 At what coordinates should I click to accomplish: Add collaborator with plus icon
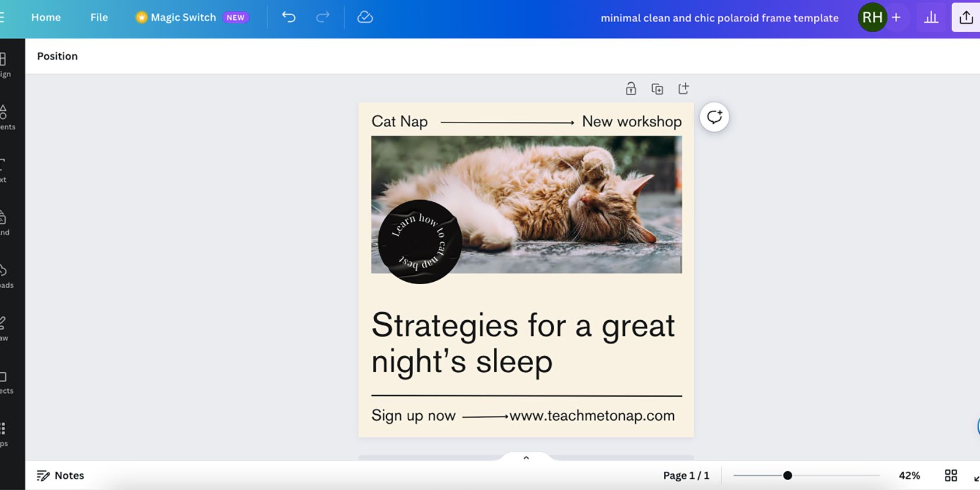[x=897, y=17]
